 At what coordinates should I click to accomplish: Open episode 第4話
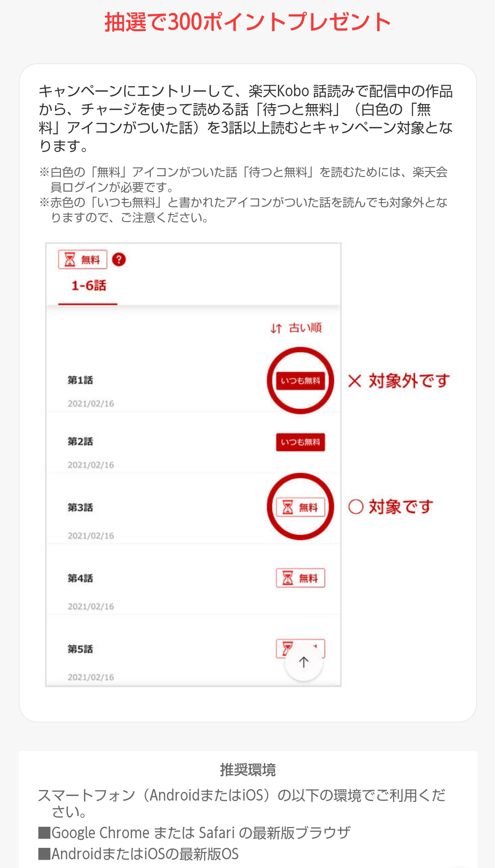point(80,578)
